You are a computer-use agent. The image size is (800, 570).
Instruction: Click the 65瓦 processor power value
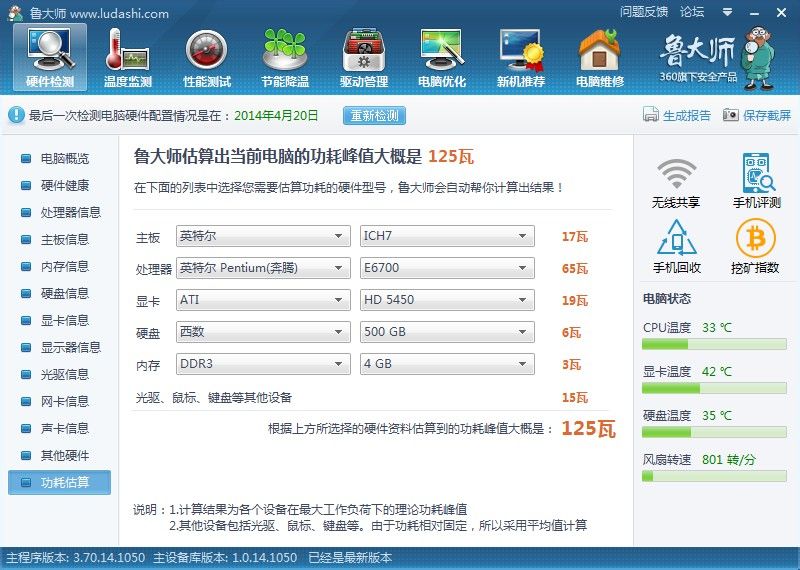[574, 268]
